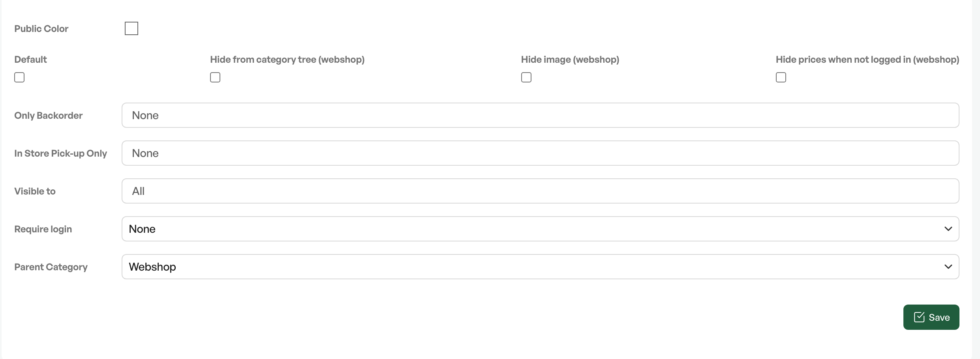Expand the Parent Category Webshop dropdown
The height and width of the screenshot is (359, 980).
(x=541, y=267)
